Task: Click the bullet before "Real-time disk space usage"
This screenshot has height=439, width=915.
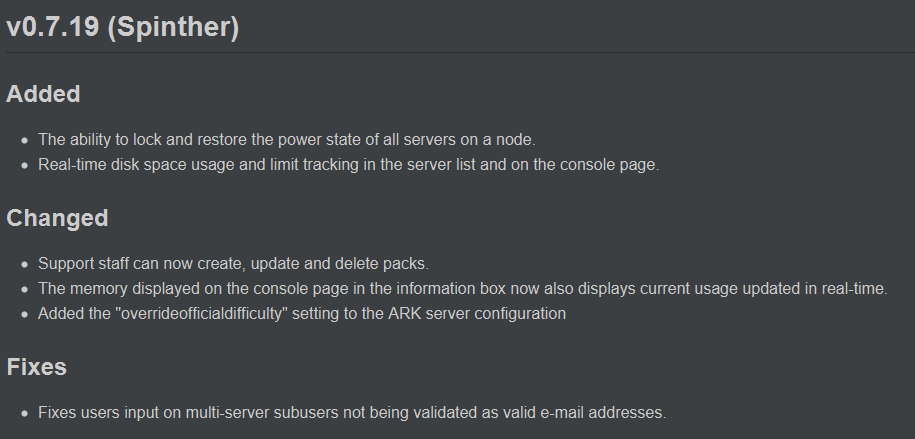Action: coord(24,165)
